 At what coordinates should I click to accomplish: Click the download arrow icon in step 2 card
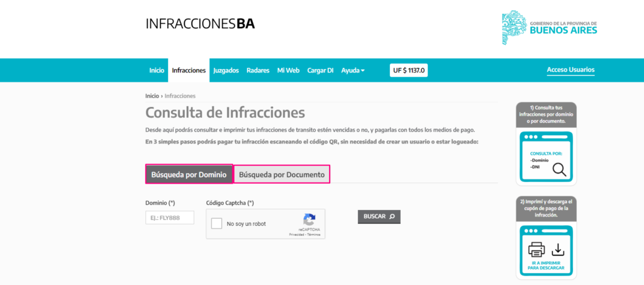coord(558,249)
